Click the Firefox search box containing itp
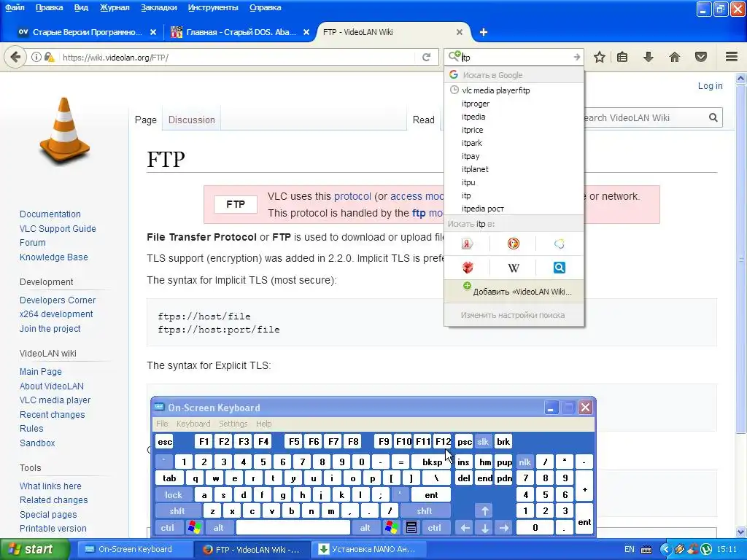 tap(517, 57)
